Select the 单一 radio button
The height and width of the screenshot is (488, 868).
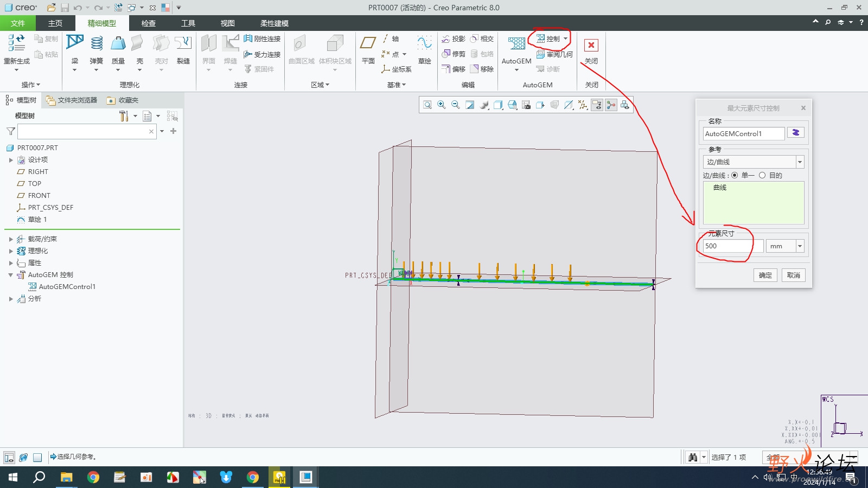(735, 175)
